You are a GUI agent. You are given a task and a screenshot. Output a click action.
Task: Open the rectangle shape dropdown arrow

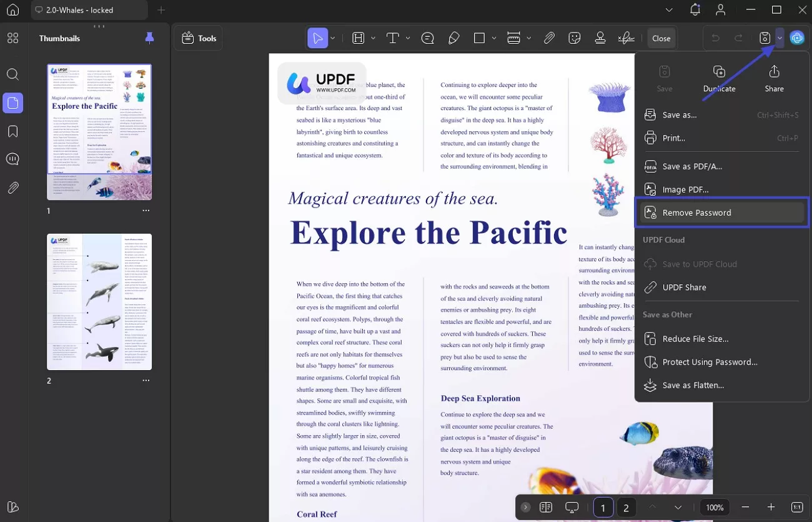[x=495, y=38]
